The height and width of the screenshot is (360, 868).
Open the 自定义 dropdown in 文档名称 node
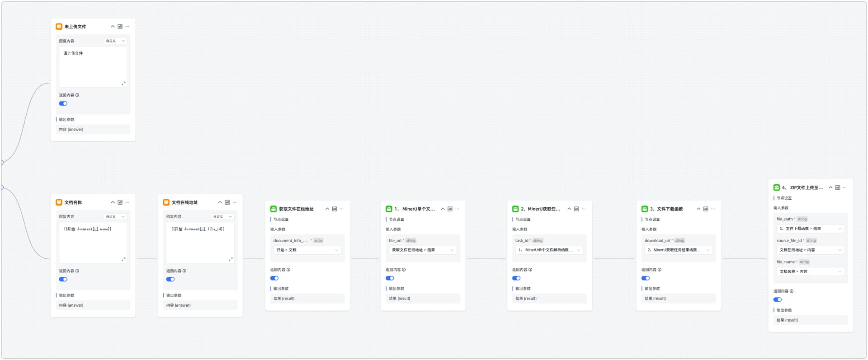tap(115, 217)
